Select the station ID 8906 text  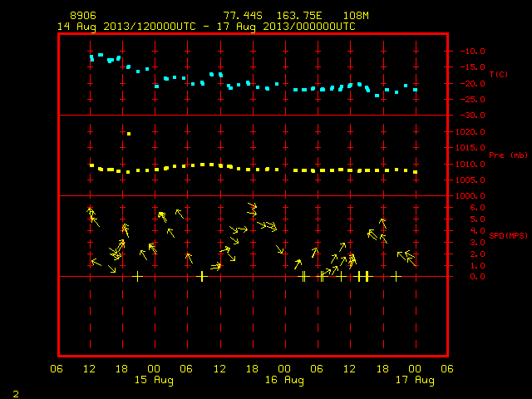pyautogui.click(x=83, y=16)
